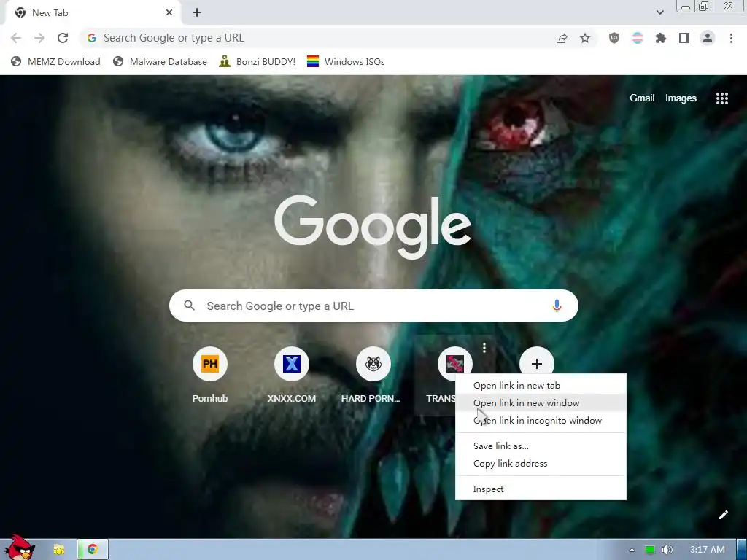
Task: Expand the tab search chevron
Action: (659, 12)
